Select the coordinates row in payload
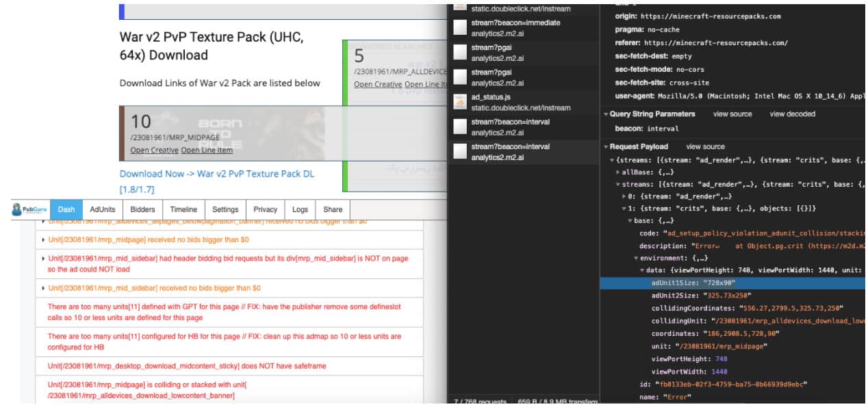The width and height of the screenshot is (868, 409). tap(733, 333)
